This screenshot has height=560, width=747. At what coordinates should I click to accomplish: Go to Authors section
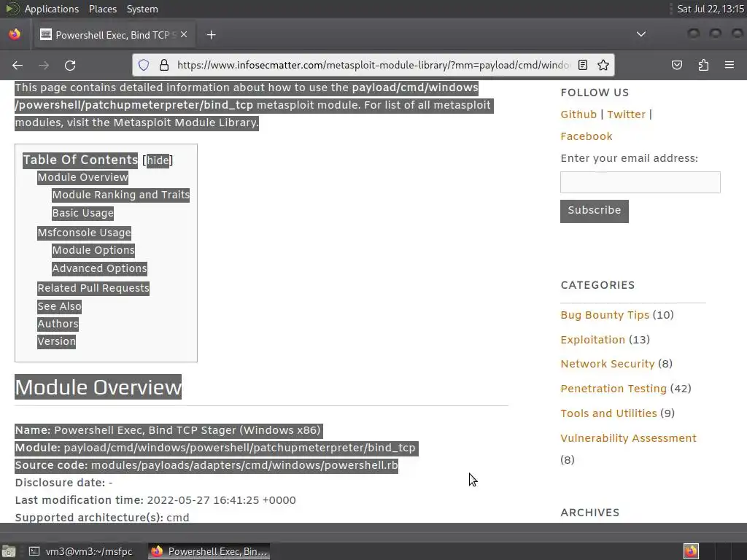58,324
